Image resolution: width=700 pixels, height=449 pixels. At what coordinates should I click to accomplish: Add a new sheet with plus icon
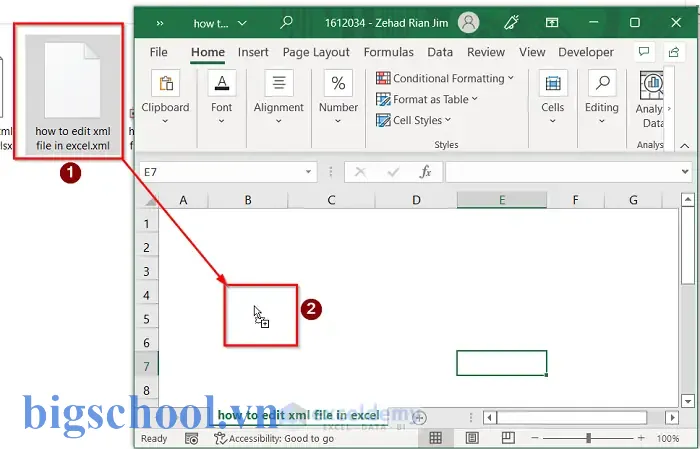click(x=419, y=418)
